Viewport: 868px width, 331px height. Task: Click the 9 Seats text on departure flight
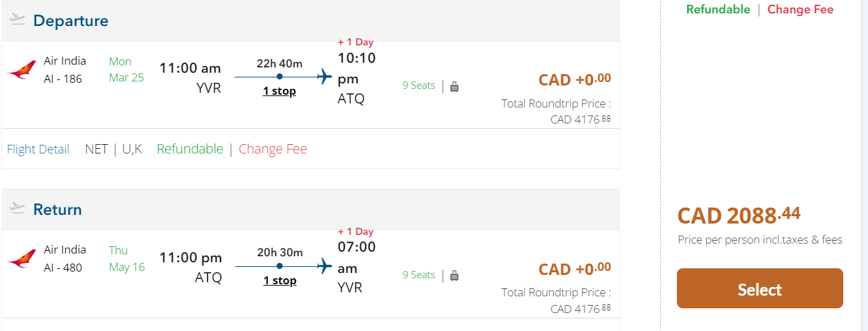click(x=418, y=85)
